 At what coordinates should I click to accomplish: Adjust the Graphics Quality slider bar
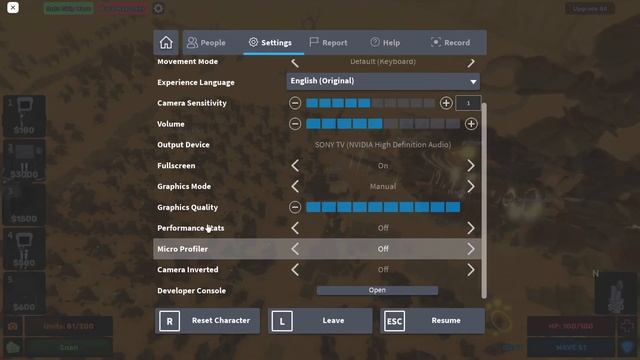[x=383, y=207]
